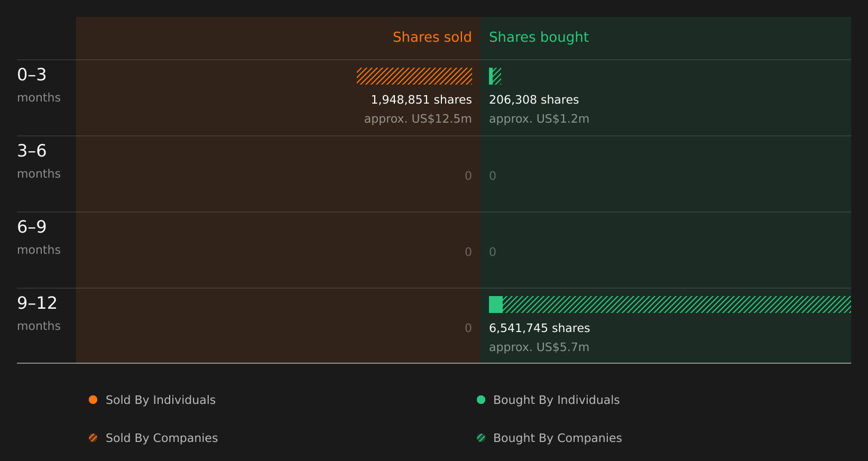Click 'approx. US$5.7m' bought value
Viewport: 868px width, 461px height.
point(539,347)
